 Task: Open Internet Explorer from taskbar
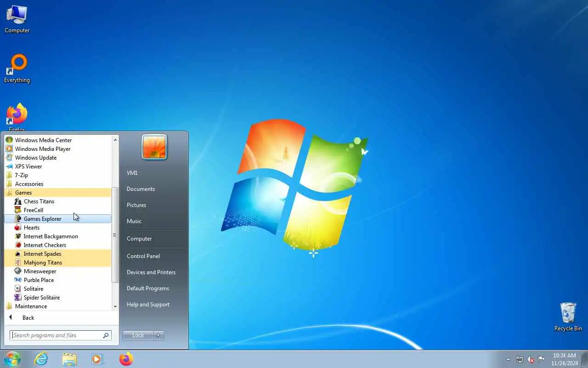click(41, 359)
